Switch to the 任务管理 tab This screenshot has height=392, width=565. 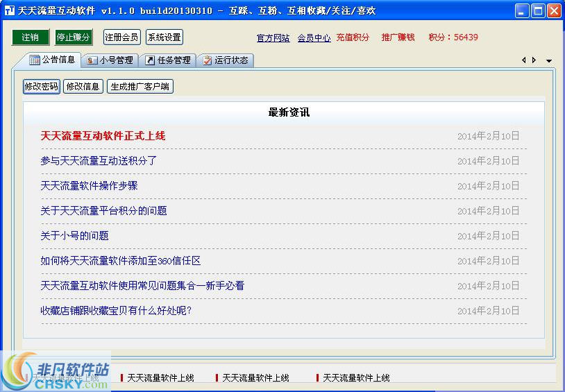pyautogui.click(x=167, y=60)
